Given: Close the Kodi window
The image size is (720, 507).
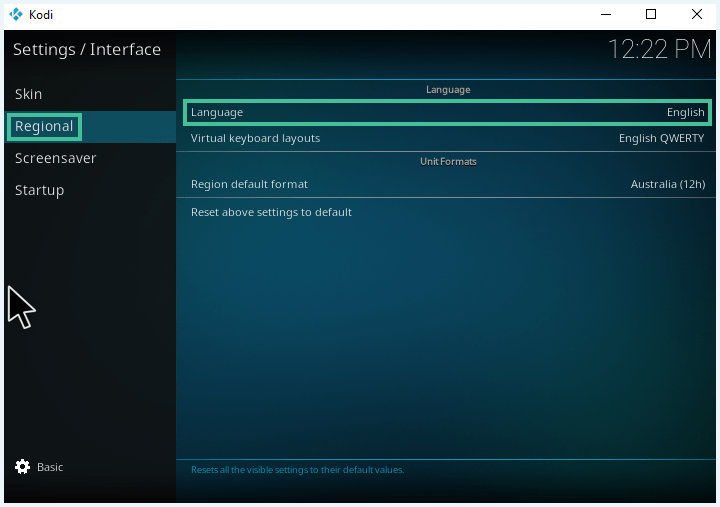Looking at the screenshot, I should point(697,15).
